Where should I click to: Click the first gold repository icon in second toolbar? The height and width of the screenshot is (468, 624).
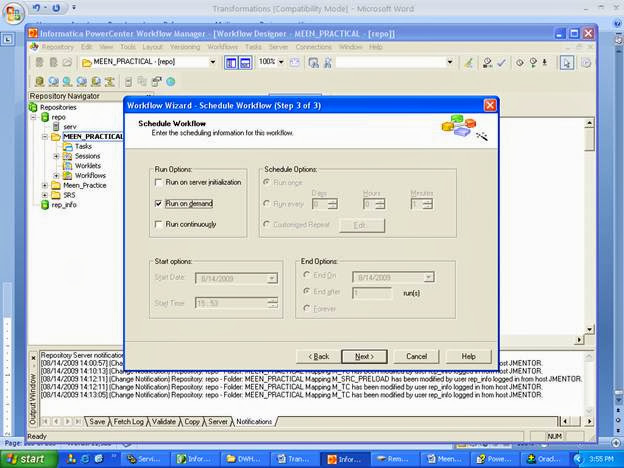coord(39,82)
